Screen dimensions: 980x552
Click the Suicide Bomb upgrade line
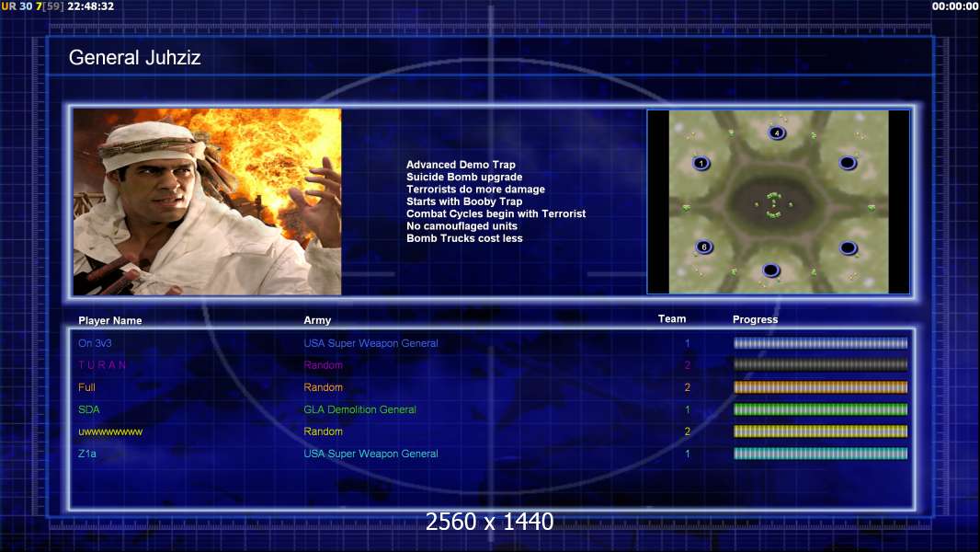[x=464, y=177]
